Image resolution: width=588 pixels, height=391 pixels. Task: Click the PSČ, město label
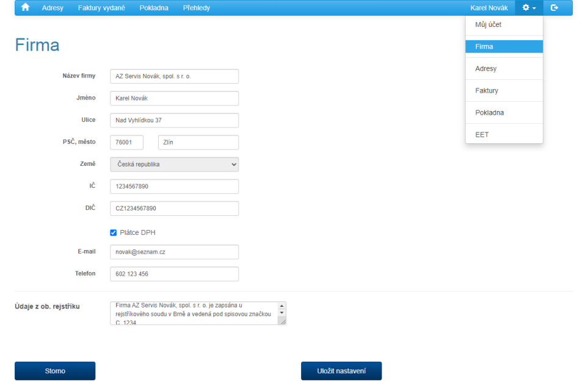click(x=79, y=142)
